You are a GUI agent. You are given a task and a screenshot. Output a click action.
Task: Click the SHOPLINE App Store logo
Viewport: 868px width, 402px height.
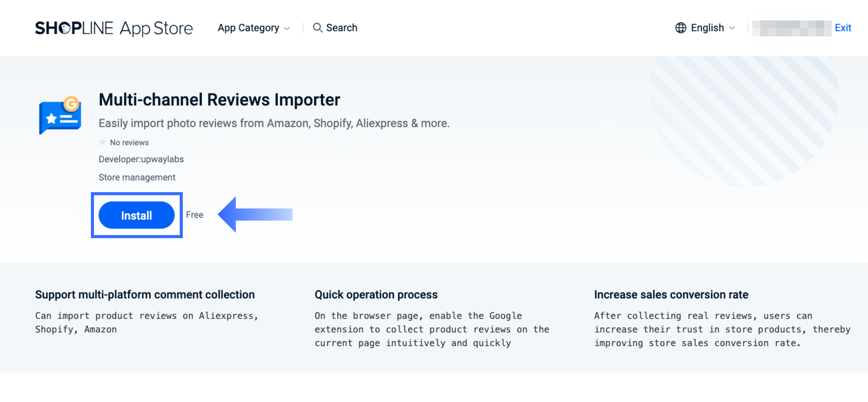(114, 28)
